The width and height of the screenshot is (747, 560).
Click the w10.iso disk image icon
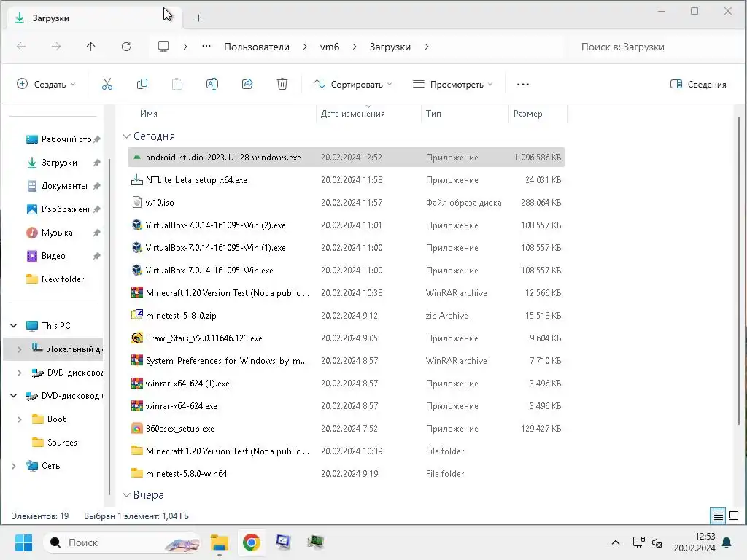136,202
